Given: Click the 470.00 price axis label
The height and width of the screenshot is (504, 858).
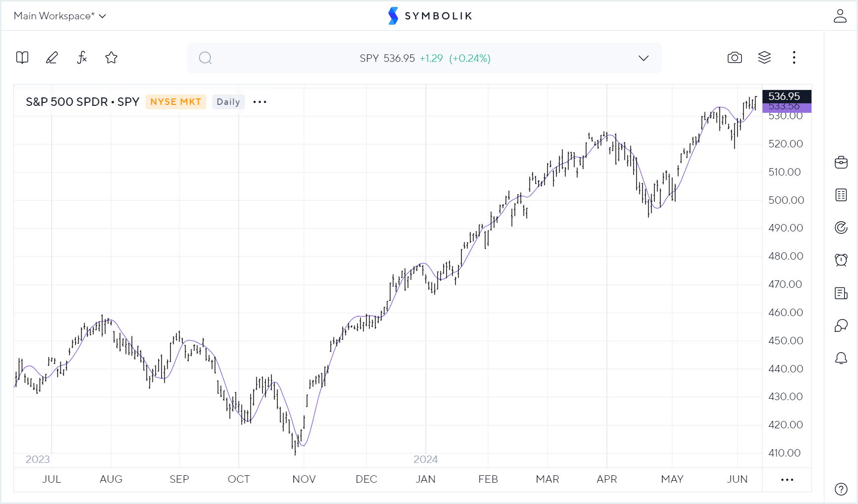Looking at the screenshot, I should click(x=785, y=284).
